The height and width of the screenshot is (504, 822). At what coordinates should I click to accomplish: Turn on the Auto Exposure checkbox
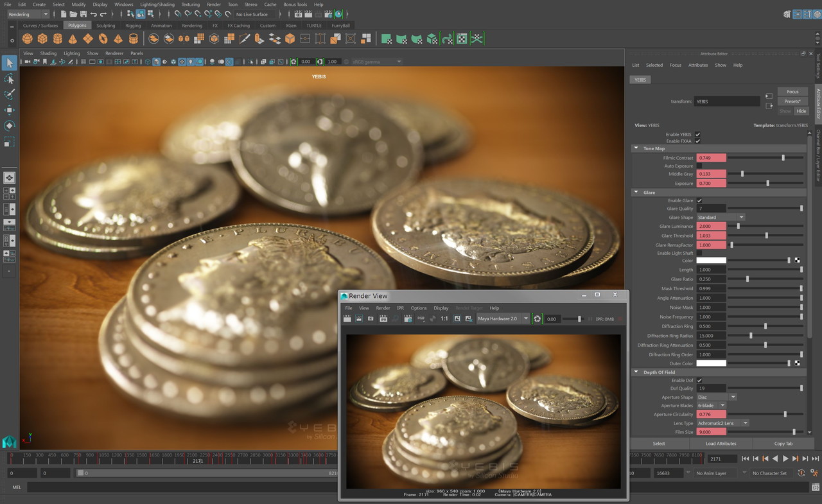click(x=699, y=166)
